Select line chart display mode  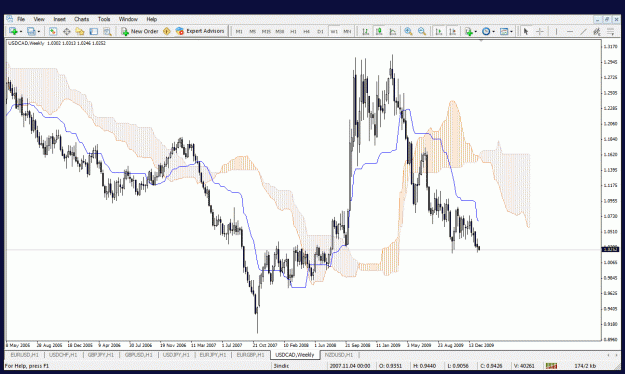[x=393, y=31]
